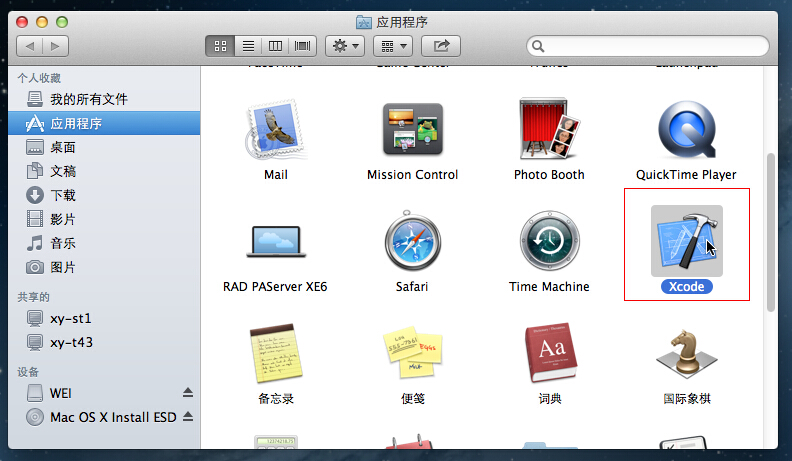Click the 应用程序 folder icon in title bar
Viewport: 792px width, 461px height.
click(364, 22)
